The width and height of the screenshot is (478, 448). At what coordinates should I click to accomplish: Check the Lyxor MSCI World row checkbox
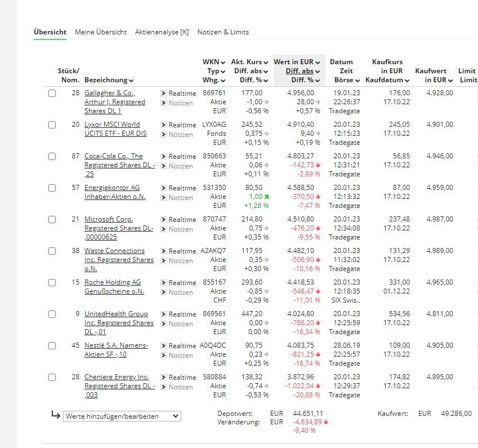52,125
